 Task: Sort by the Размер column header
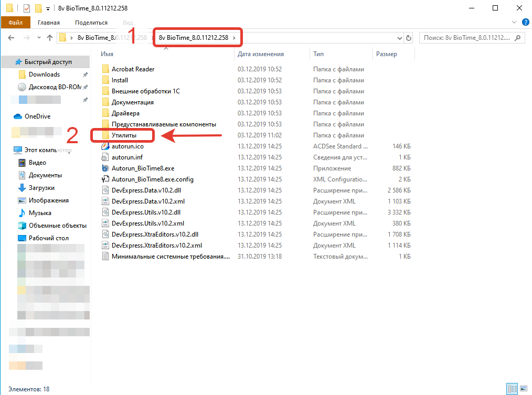(387, 54)
